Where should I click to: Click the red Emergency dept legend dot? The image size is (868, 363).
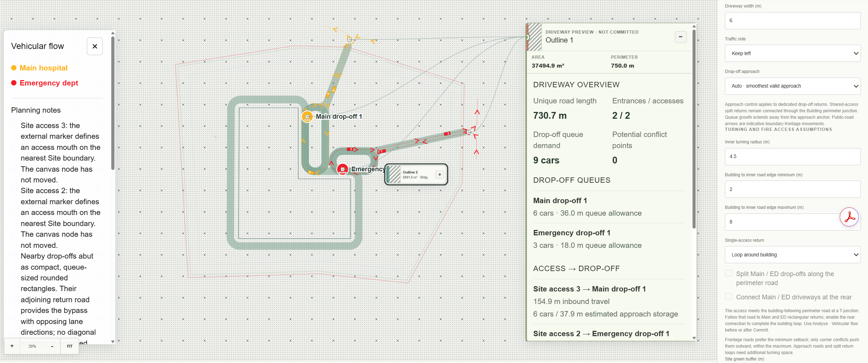pyautogui.click(x=14, y=83)
